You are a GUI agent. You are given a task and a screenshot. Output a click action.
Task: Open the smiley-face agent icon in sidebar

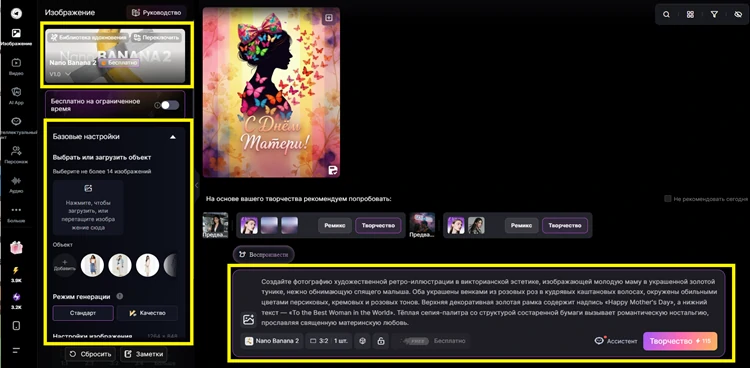pyautogui.click(x=16, y=122)
